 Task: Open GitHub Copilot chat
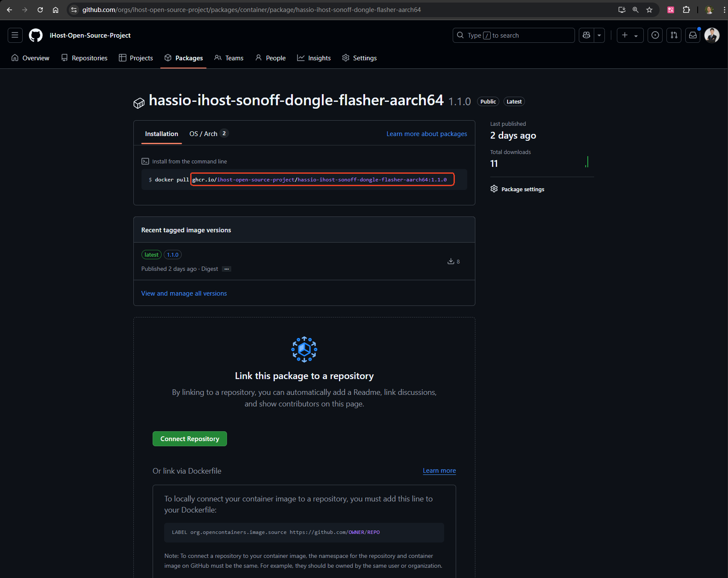[587, 35]
